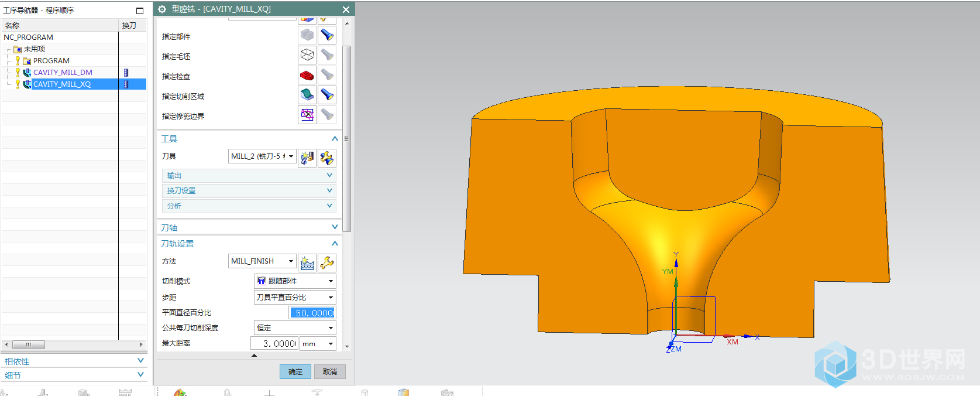Image resolution: width=980 pixels, height=396 pixels.
Task: Click the 指定修剪边界 trim boundary icon
Action: tap(307, 115)
